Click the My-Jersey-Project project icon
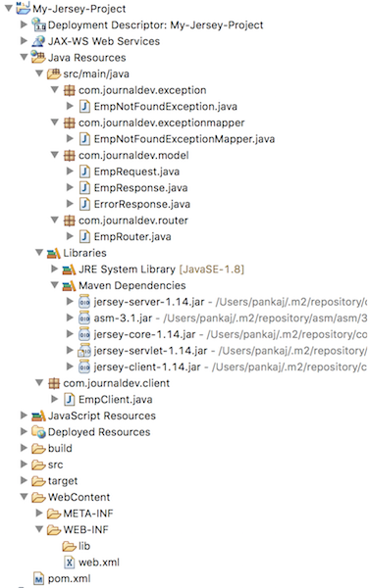 (24, 8)
